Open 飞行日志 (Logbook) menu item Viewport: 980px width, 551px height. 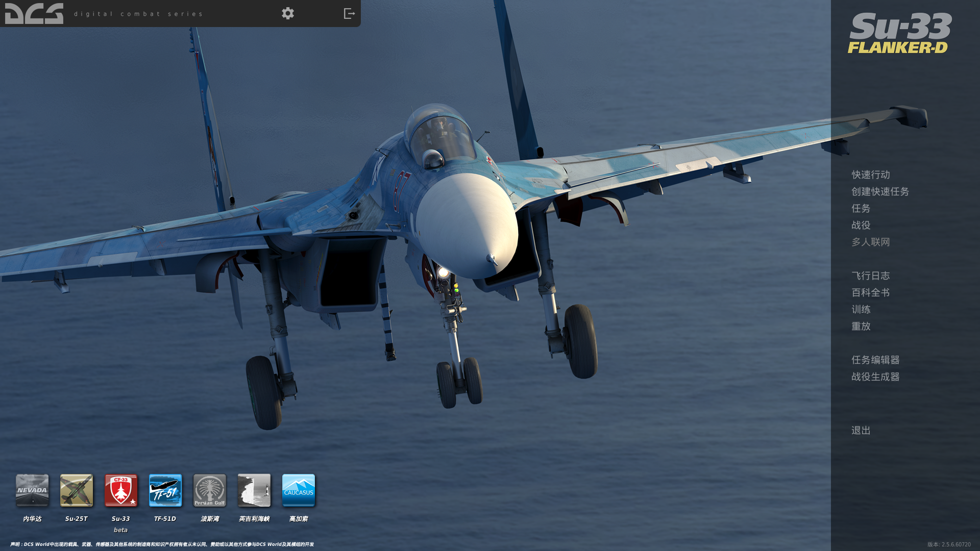(871, 276)
